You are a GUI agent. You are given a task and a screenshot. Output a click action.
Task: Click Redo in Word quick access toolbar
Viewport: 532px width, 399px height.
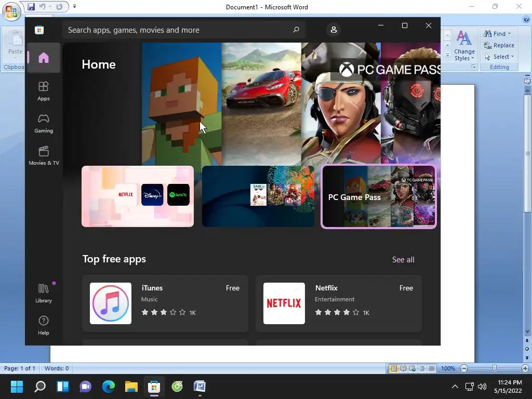coord(59,6)
